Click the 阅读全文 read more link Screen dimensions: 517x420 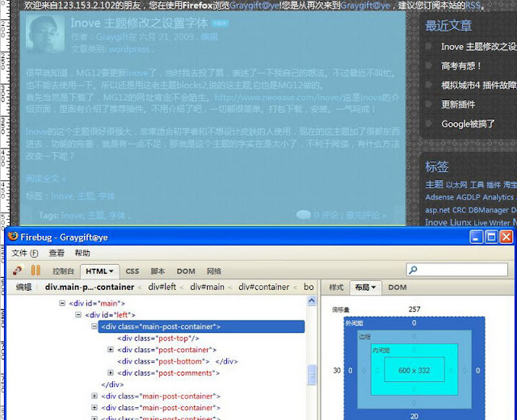click(x=46, y=178)
